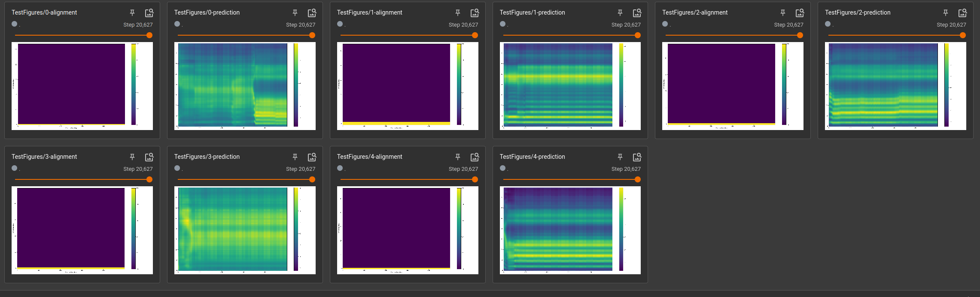Open the TestFigures/2-alignment plot image

click(733, 86)
